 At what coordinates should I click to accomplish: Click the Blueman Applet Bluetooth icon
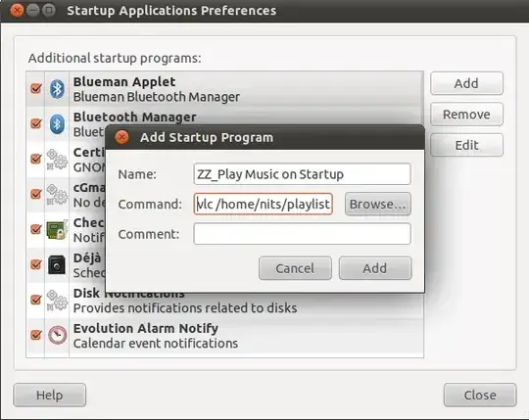57,89
